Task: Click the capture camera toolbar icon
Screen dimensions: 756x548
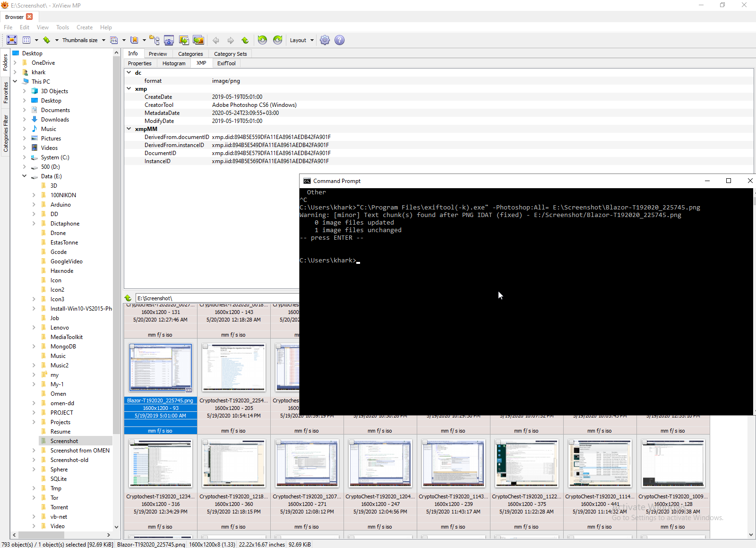Action: pos(169,40)
